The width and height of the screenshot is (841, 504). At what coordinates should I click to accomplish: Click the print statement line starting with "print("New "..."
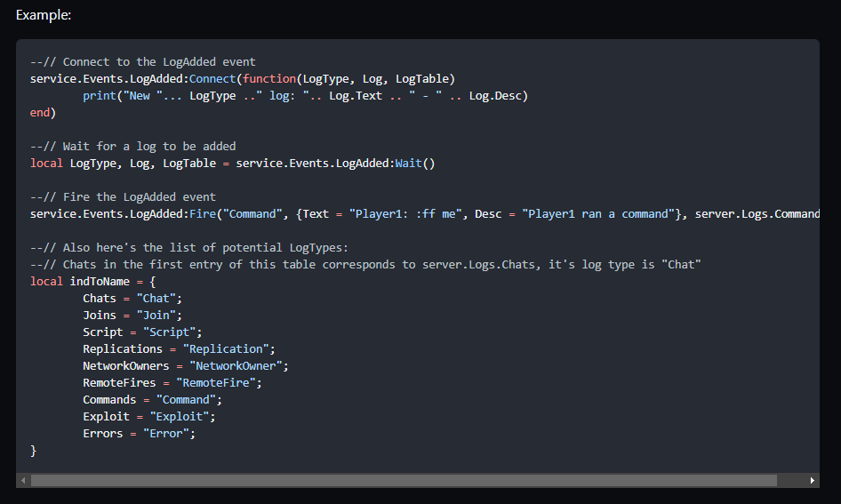tap(305, 96)
